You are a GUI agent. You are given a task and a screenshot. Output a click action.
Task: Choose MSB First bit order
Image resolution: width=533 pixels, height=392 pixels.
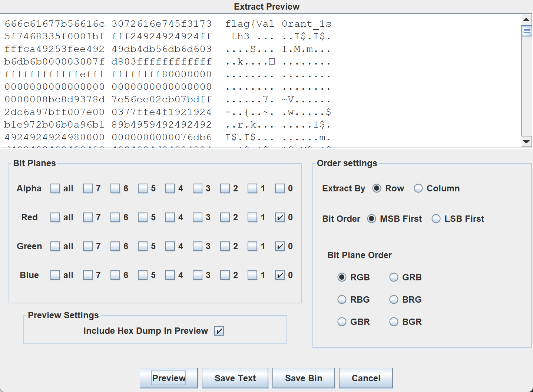(x=372, y=219)
